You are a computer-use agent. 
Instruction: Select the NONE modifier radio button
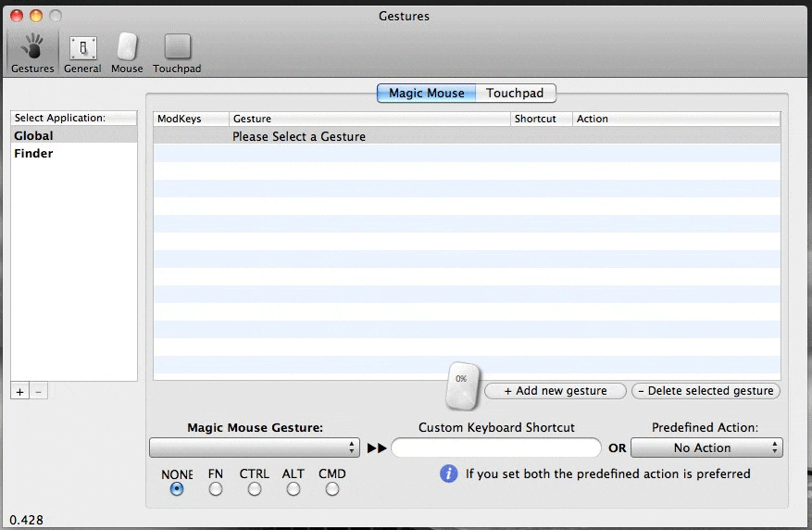pos(177,489)
